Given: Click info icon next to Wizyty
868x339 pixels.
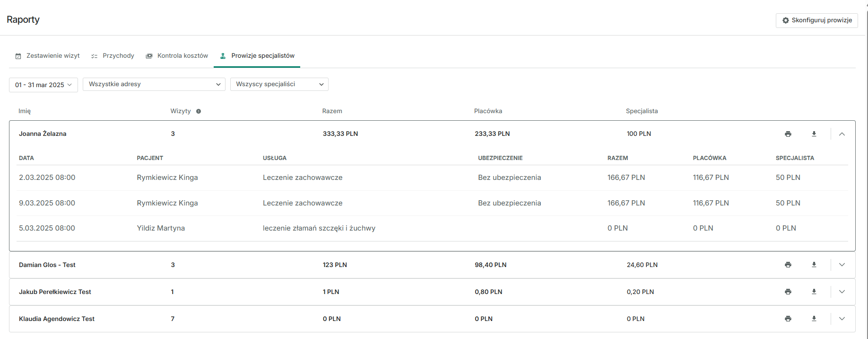Looking at the screenshot, I should point(199,111).
